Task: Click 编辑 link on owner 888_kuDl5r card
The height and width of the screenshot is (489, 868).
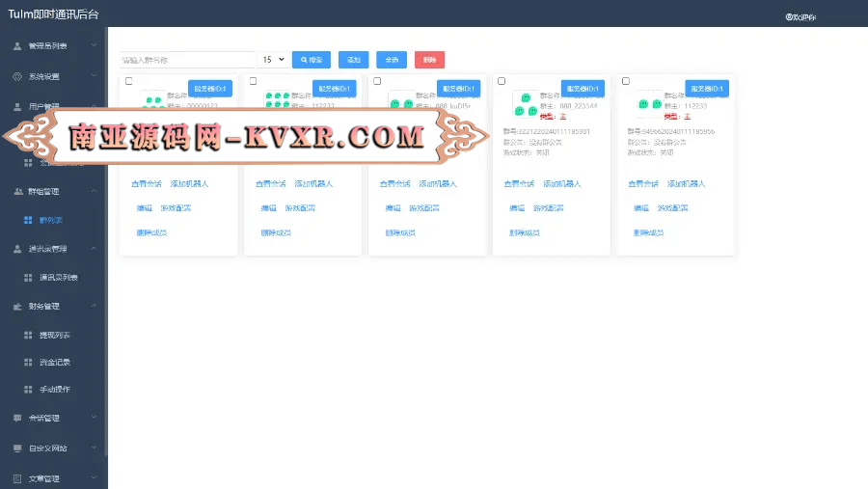Action: click(x=393, y=208)
